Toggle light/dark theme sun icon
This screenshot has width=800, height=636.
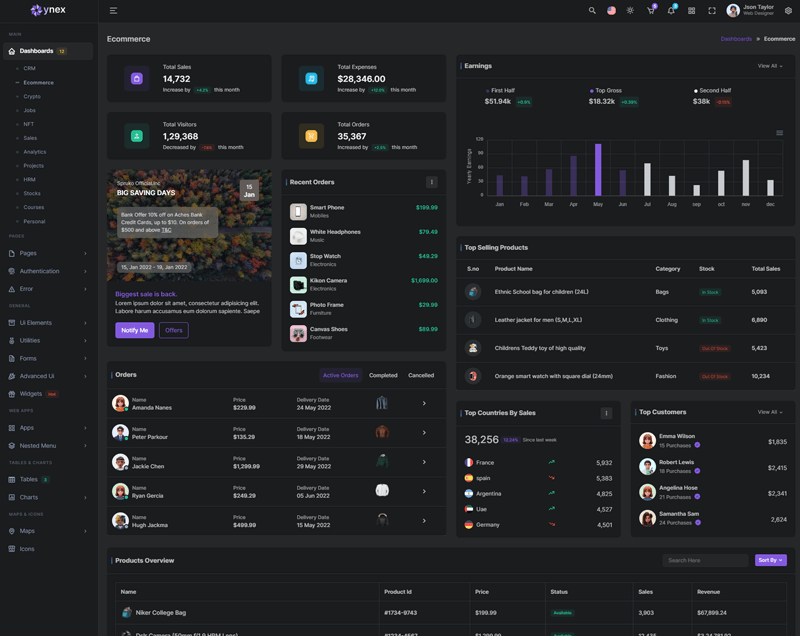tap(630, 11)
